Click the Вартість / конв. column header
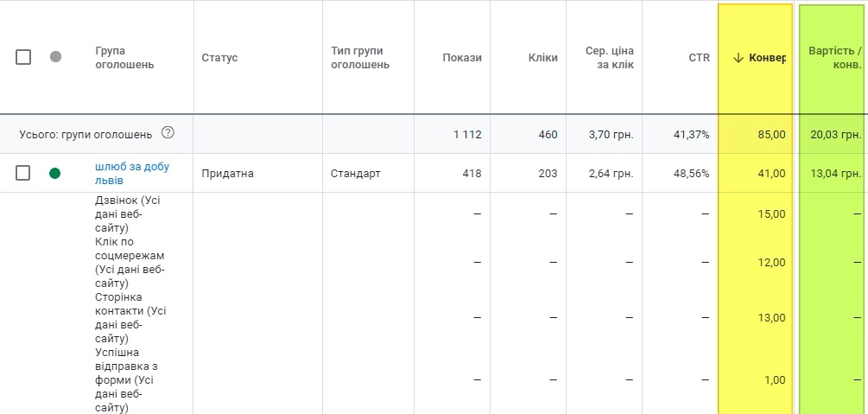 point(834,58)
